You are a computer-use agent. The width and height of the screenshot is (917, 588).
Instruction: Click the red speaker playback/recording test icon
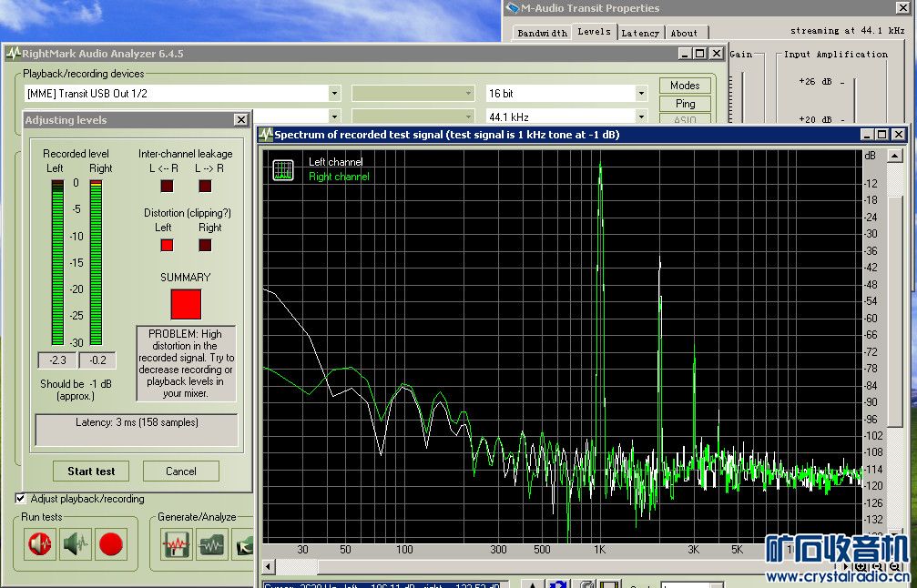click(x=40, y=544)
